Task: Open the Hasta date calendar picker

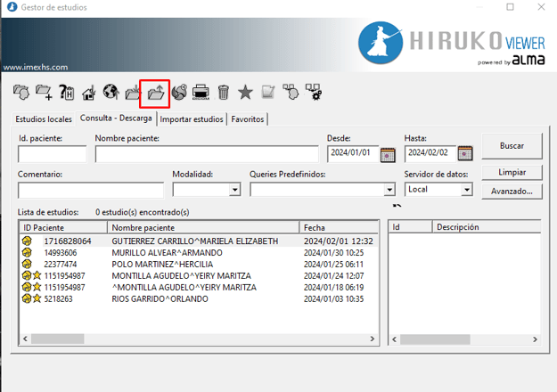Action: click(464, 155)
